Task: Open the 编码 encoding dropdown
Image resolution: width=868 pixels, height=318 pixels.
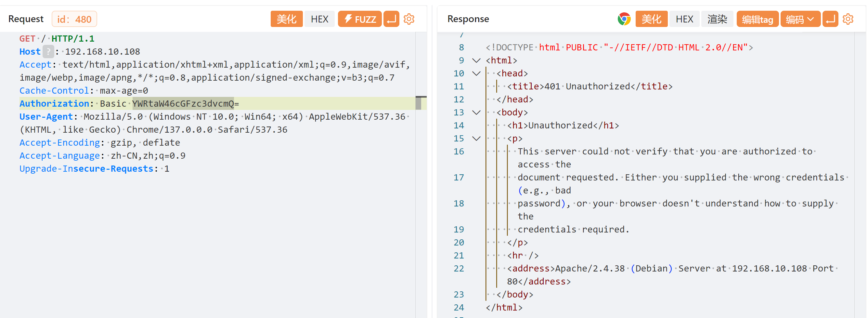Action: tap(800, 19)
